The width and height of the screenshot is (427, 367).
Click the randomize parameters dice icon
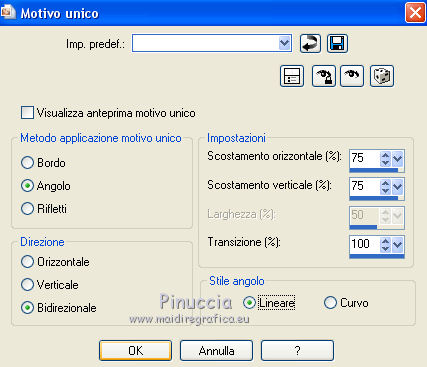tap(382, 76)
